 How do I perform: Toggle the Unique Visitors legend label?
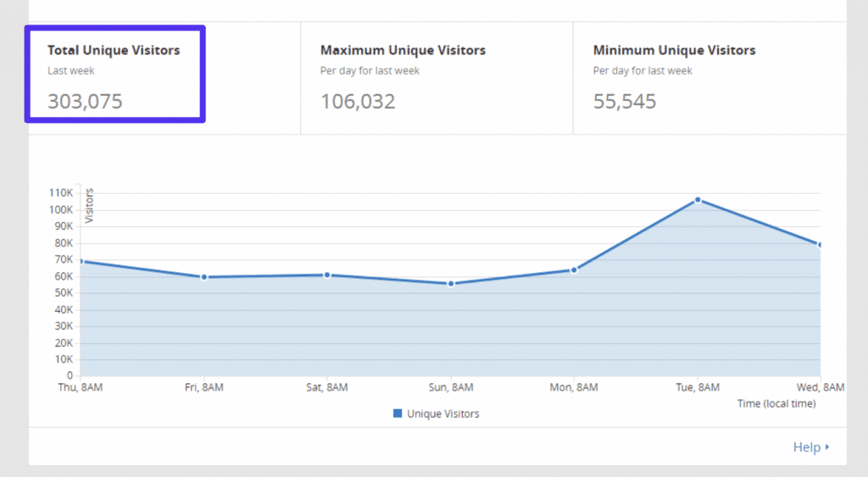pos(442,413)
